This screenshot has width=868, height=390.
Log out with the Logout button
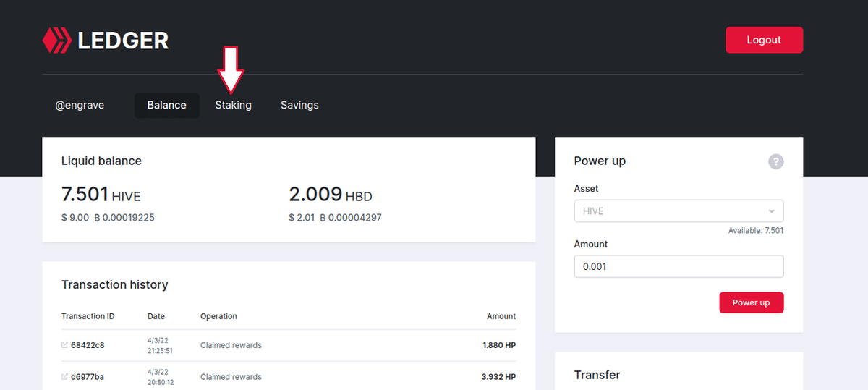tap(764, 40)
